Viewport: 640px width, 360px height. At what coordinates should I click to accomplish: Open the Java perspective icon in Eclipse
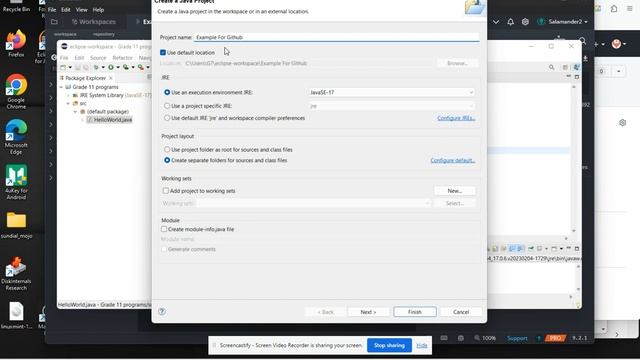tap(576, 67)
